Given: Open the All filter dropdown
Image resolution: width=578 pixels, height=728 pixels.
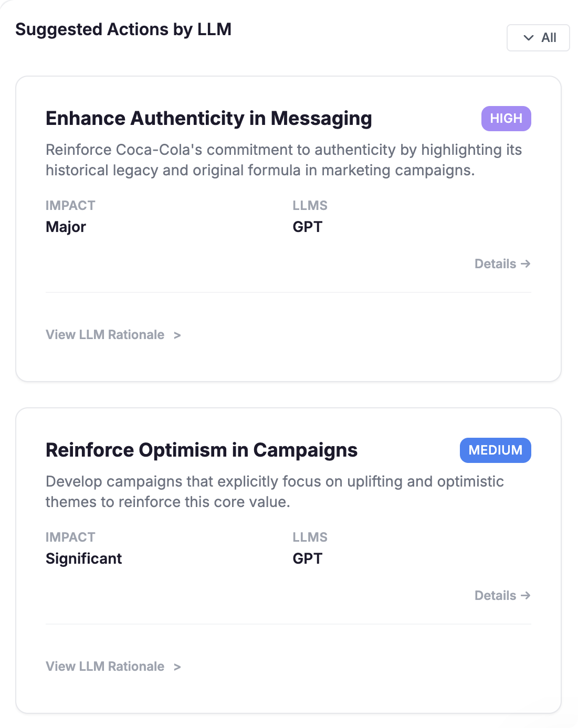Looking at the screenshot, I should coord(538,38).
